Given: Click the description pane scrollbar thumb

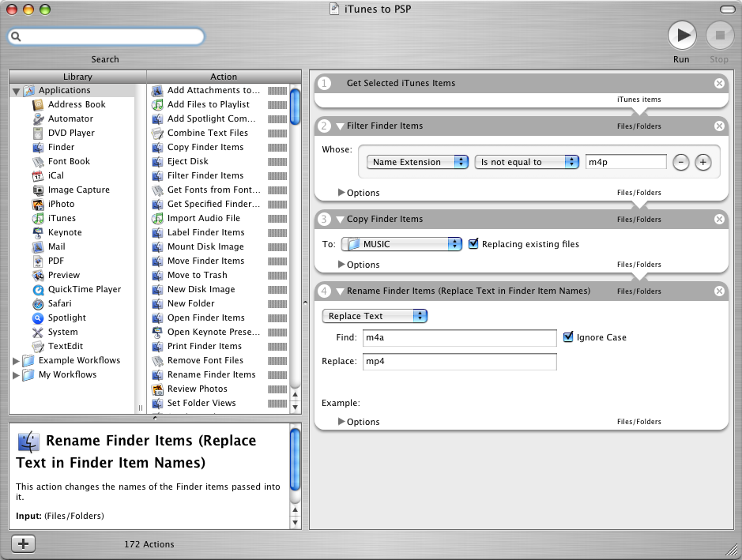Looking at the screenshot, I should 295,460.
